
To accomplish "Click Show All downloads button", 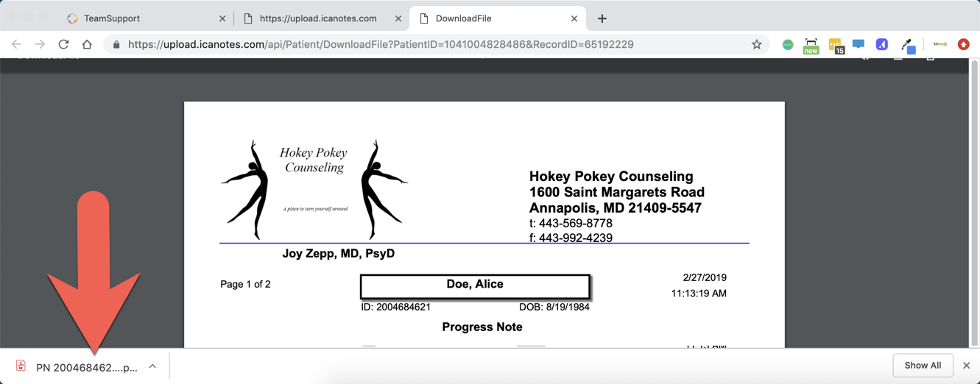I will (x=922, y=366).
